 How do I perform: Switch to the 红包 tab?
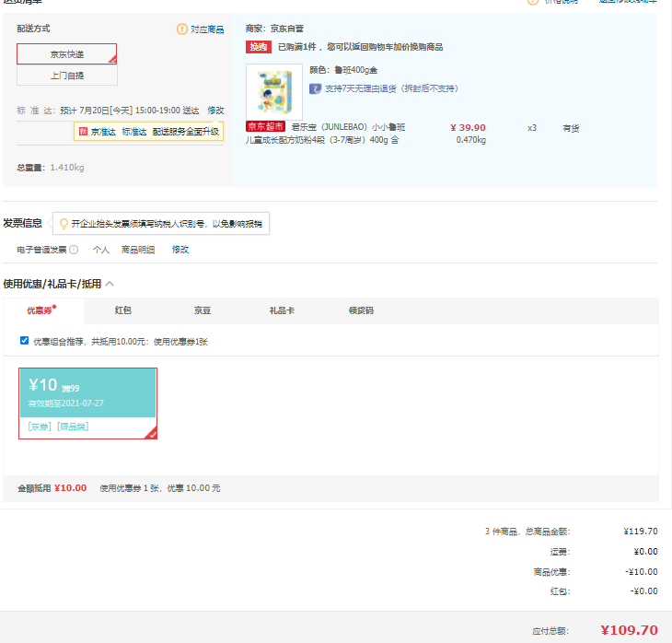point(123,310)
